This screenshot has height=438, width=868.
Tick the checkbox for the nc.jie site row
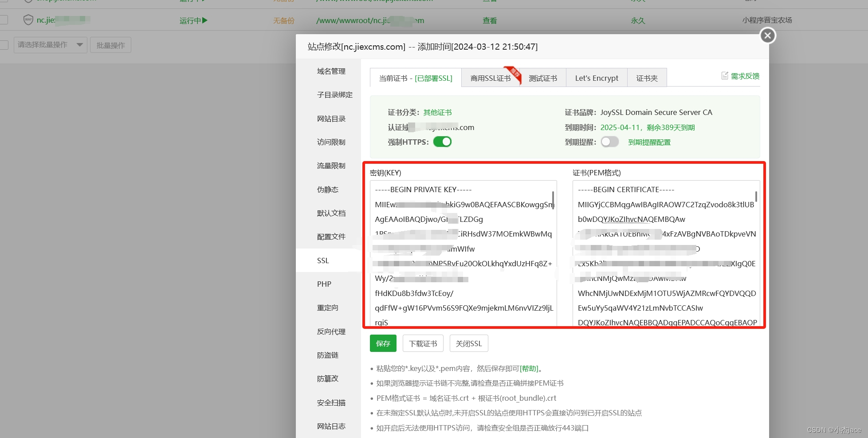[x=4, y=20]
